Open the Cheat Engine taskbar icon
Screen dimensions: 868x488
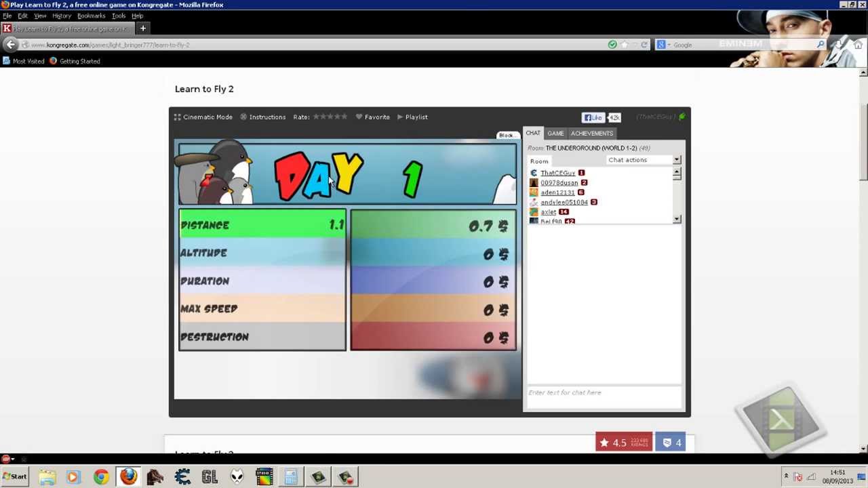(x=182, y=477)
